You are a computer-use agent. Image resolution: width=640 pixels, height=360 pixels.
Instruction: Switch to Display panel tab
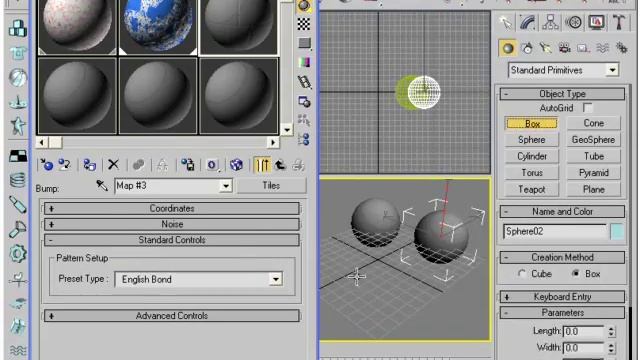tap(596, 22)
